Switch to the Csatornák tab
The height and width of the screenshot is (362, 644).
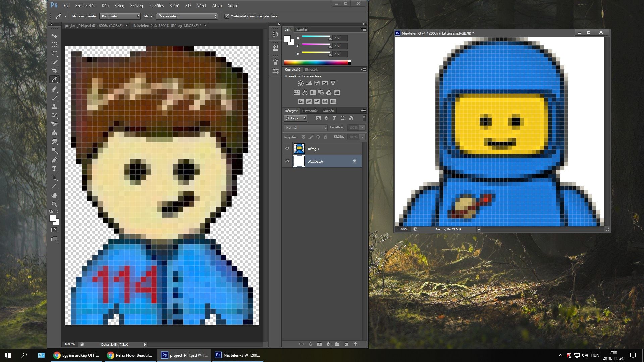click(310, 111)
